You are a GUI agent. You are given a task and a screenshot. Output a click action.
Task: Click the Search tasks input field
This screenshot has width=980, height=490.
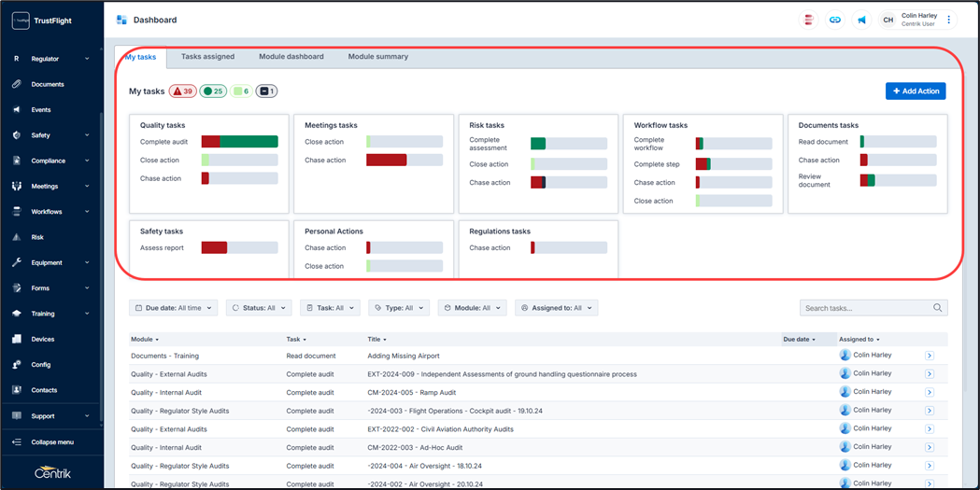(x=867, y=308)
